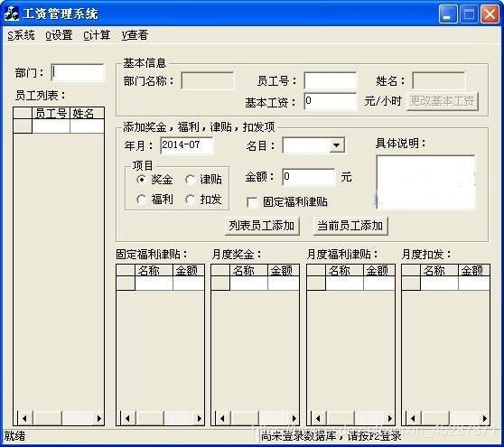This screenshot has width=504, height=447.
Task: Click the 金额 amount field
Action: [309, 177]
